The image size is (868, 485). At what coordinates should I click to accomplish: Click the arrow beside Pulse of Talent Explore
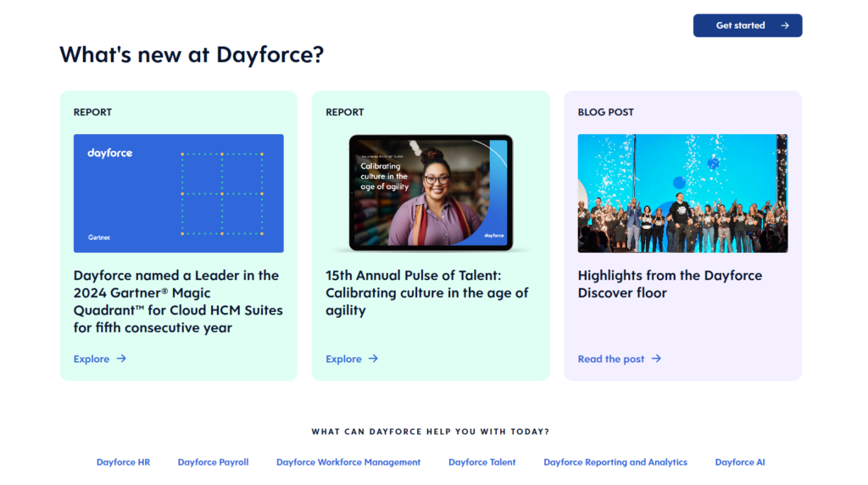(373, 359)
